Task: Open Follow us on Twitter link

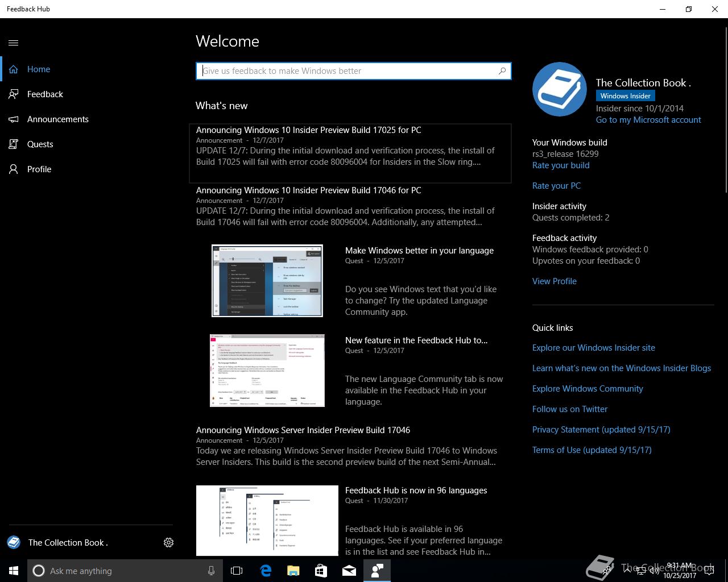Action: point(570,409)
